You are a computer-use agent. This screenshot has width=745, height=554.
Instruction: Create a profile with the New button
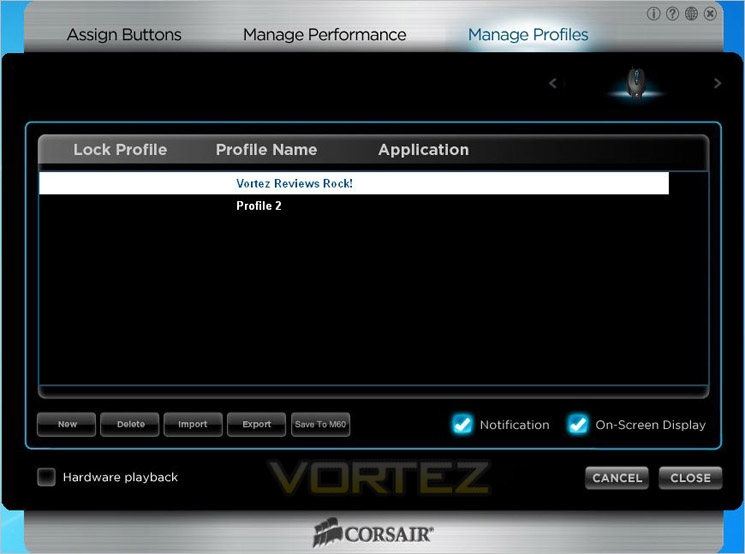click(67, 424)
